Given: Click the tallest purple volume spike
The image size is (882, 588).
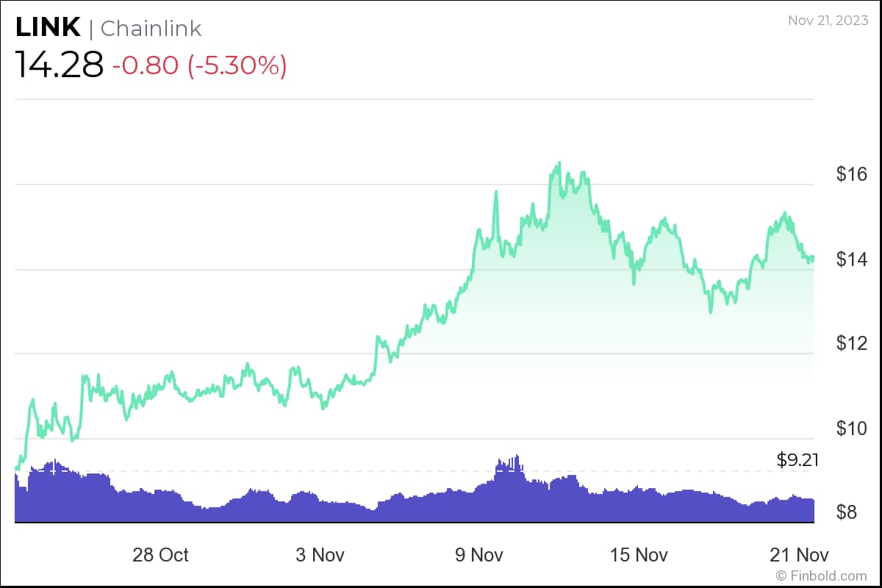Looking at the screenshot, I should pyautogui.click(x=517, y=456).
